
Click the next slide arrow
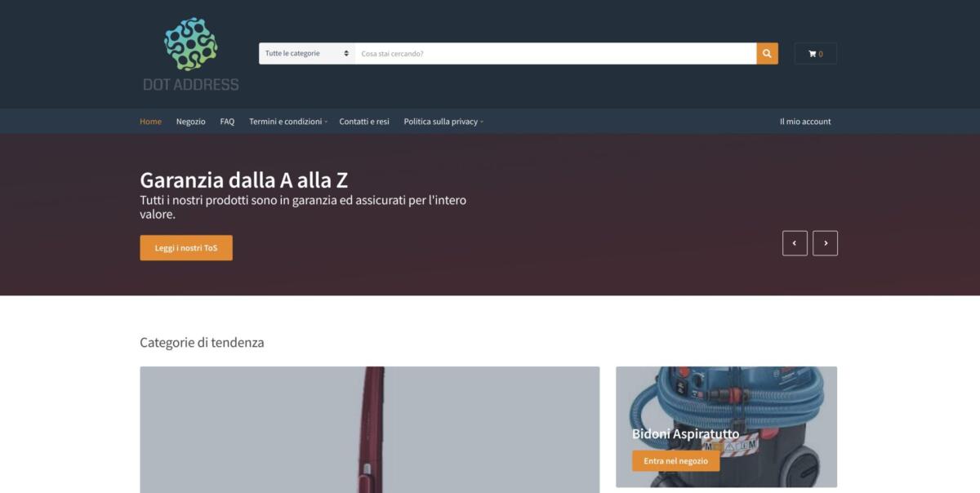click(x=826, y=242)
